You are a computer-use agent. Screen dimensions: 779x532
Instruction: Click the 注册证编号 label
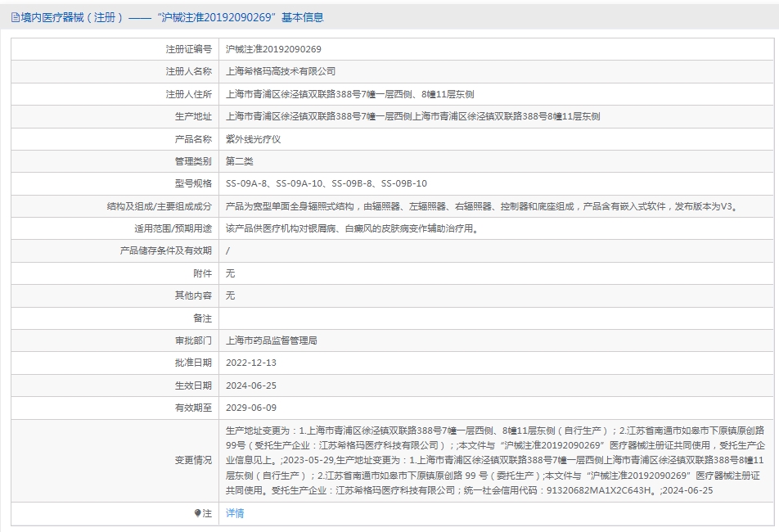point(189,49)
